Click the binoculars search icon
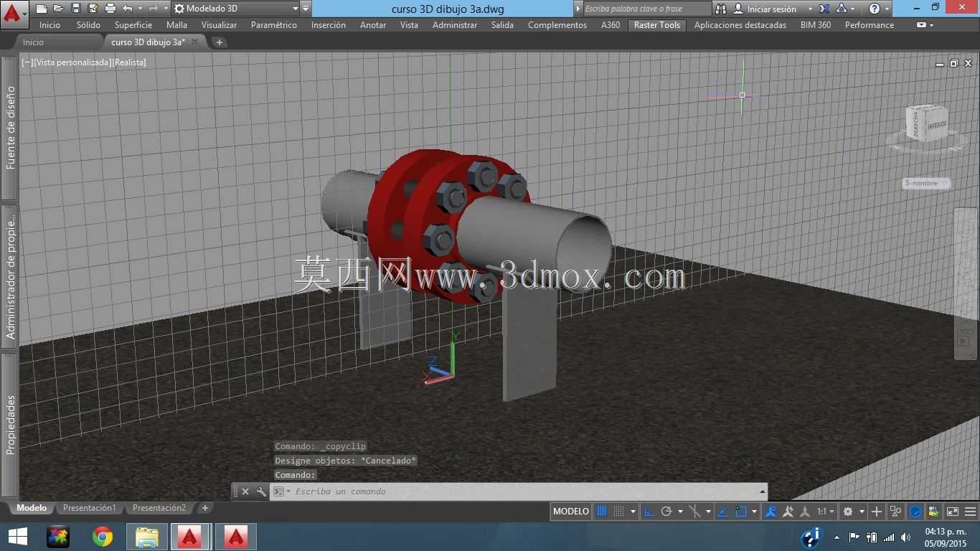Screen dimensions: 980x551 (x=722, y=9)
